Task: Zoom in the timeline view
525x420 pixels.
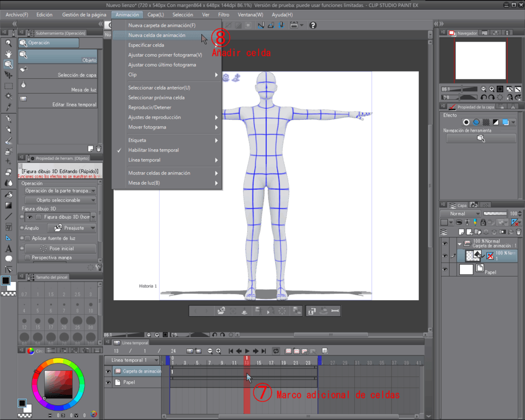Action: pos(218,351)
